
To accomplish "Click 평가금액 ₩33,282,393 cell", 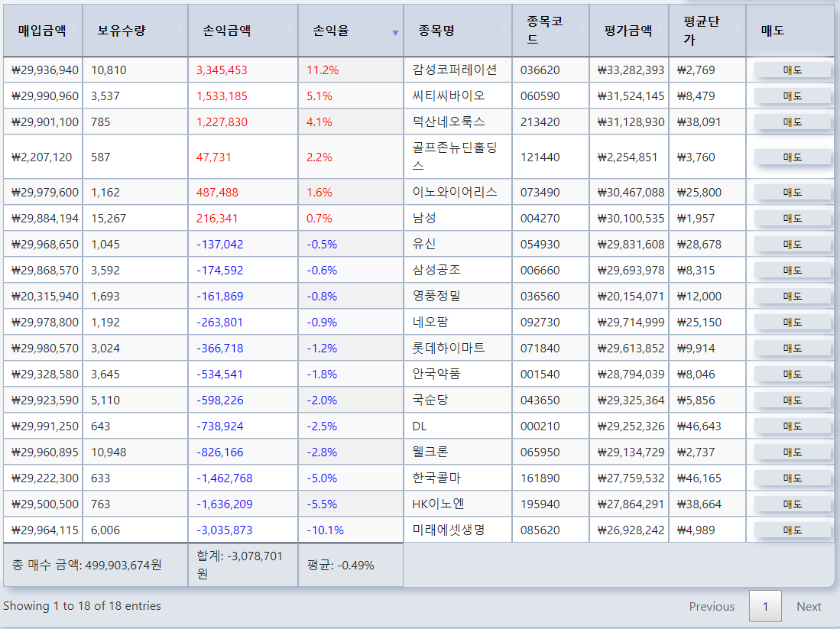I will point(631,70).
